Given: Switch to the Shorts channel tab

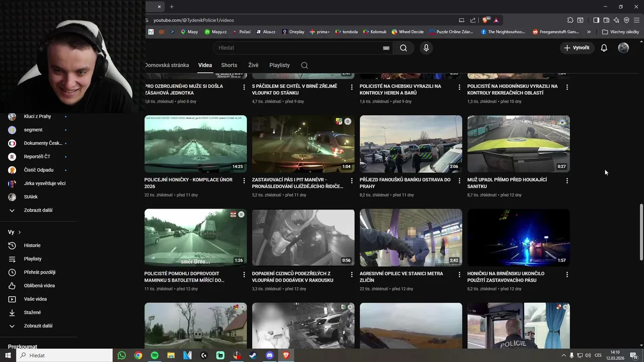Looking at the screenshot, I should point(229,65).
